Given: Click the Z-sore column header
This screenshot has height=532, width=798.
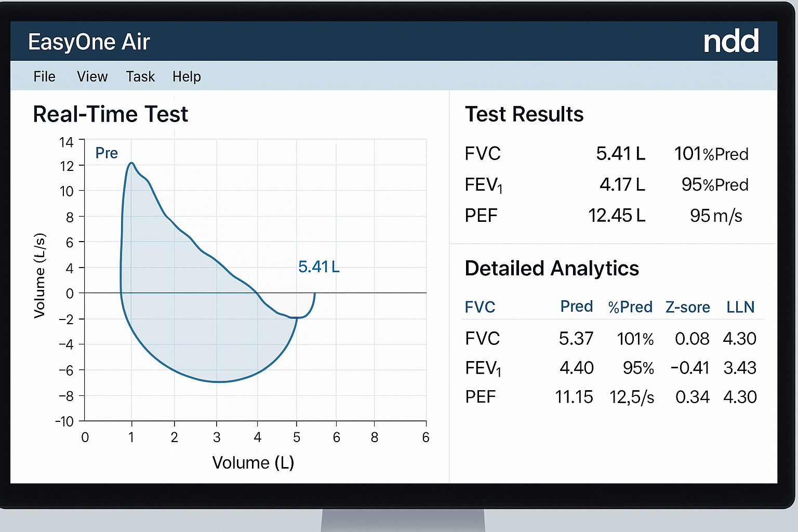Looking at the screenshot, I should click(688, 307).
